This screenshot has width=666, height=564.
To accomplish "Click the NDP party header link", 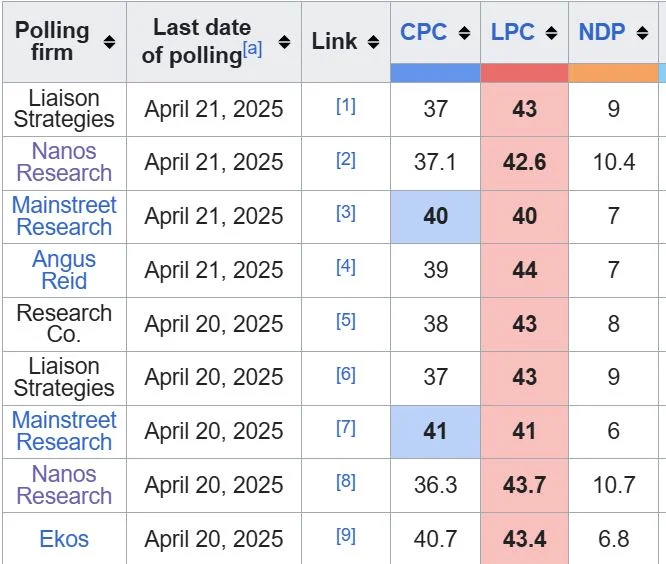I will click(x=602, y=32).
